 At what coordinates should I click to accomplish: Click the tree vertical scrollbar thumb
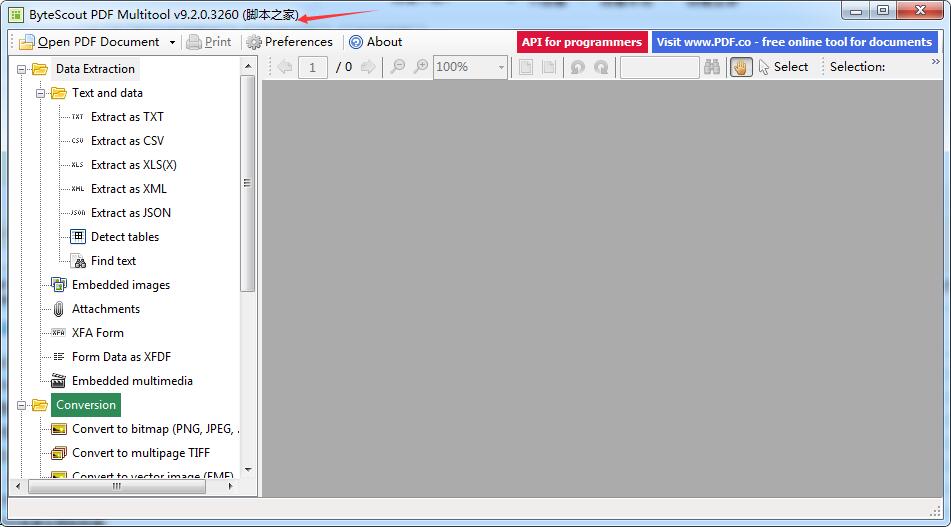pyautogui.click(x=247, y=183)
